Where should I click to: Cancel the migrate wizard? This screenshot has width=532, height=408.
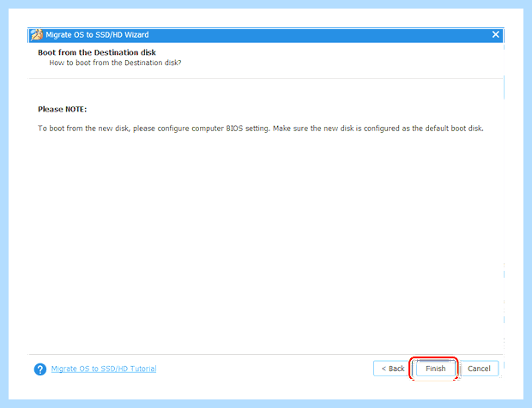point(479,369)
